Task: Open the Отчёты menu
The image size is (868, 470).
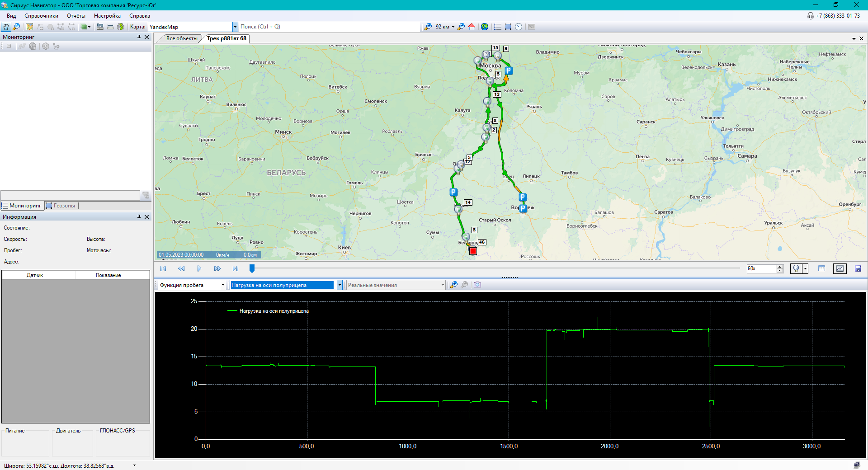Action: click(76, 16)
